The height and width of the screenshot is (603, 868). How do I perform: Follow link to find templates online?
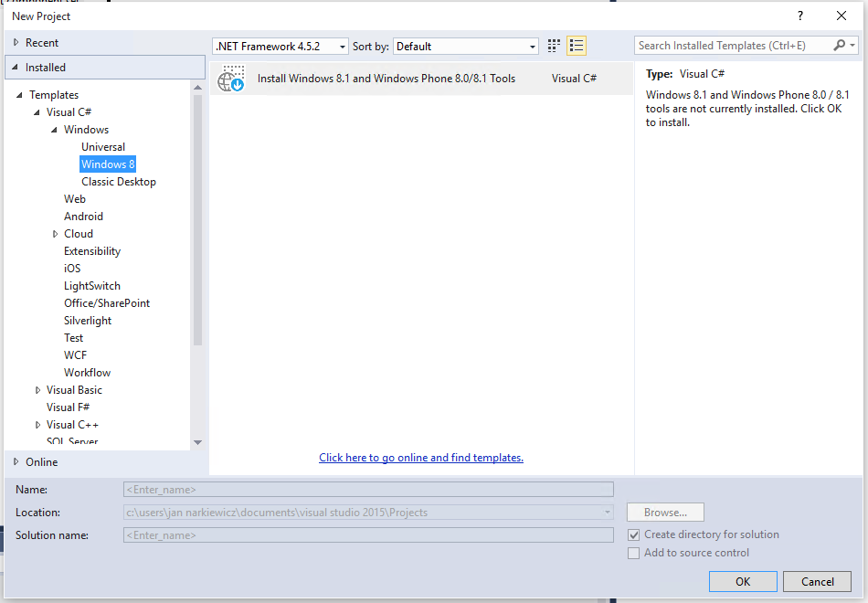tap(421, 458)
